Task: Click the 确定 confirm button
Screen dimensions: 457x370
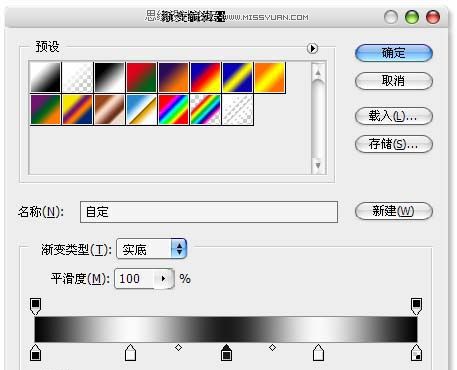Action: click(x=394, y=53)
